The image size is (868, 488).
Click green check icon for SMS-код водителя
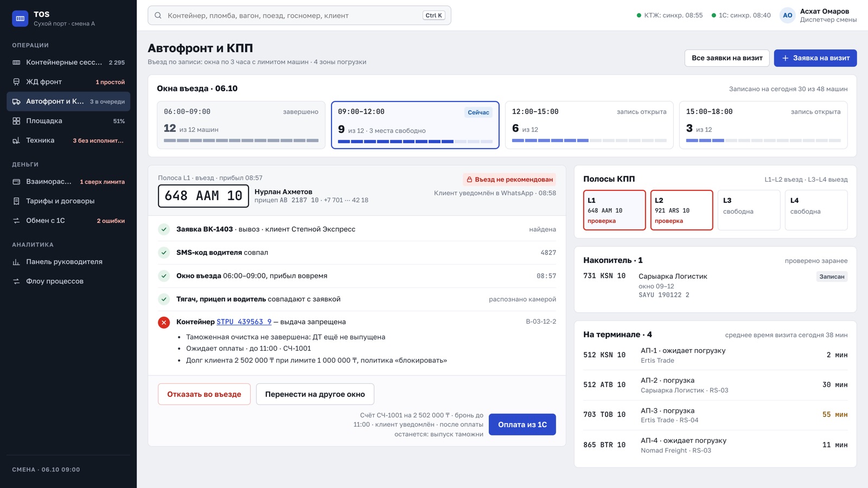tap(164, 253)
